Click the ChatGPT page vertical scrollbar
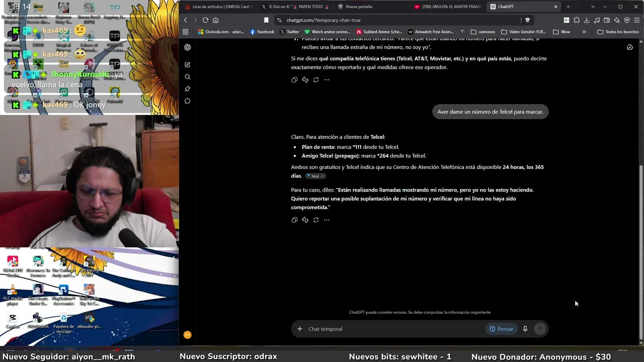Viewport: 644px width, 362px height. [640, 251]
